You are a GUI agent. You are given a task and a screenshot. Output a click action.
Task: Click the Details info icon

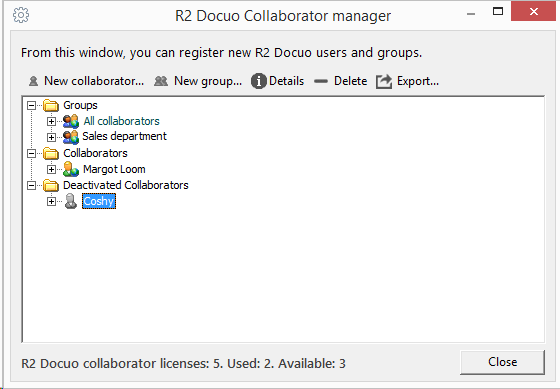[259, 81]
